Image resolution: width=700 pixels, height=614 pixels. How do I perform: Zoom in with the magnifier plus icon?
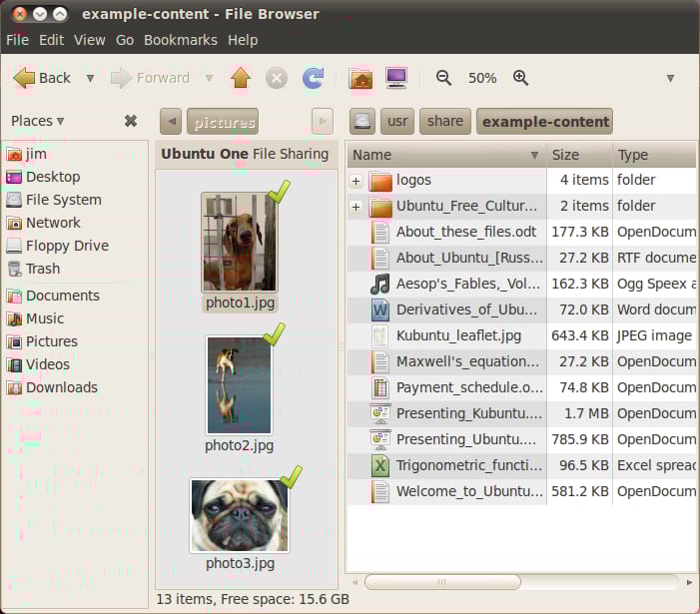[520, 78]
